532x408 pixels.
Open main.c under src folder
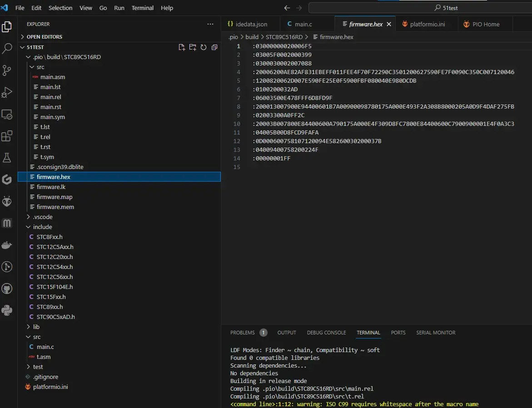point(45,347)
